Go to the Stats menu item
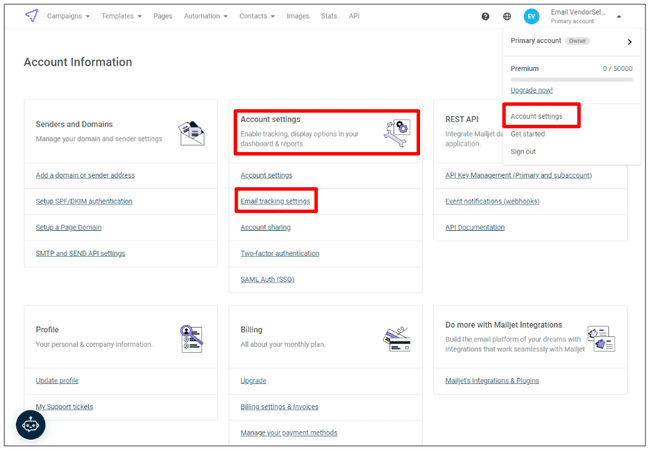This screenshot has width=650, height=451. [329, 16]
